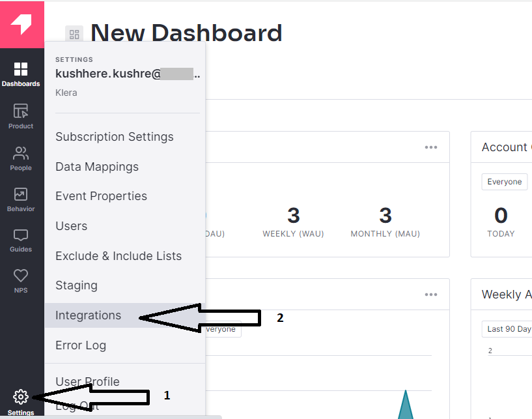The image size is (532, 419).
Task: Click the Settings gear icon
Action: [21, 396]
